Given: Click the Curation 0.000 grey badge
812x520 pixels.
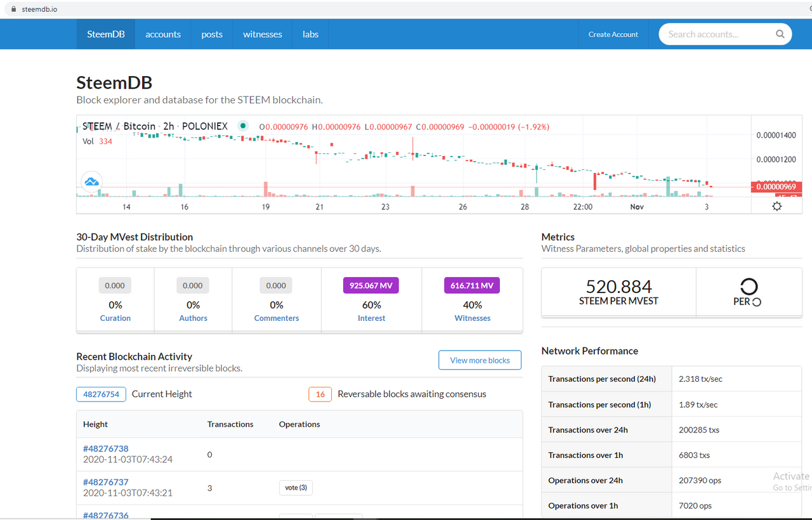Looking at the screenshot, I should [115, 285].
